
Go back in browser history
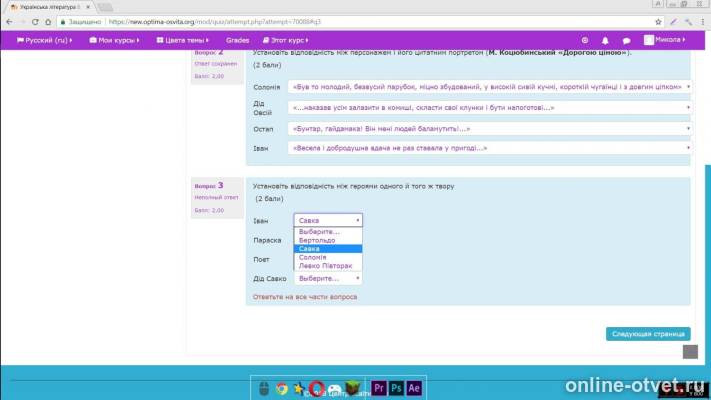9,21
